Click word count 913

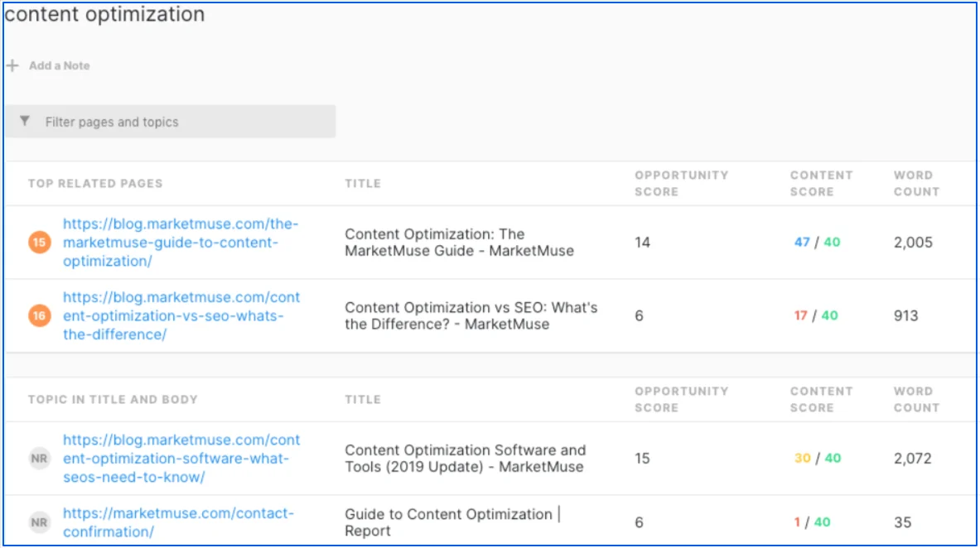tap(905, 315)
